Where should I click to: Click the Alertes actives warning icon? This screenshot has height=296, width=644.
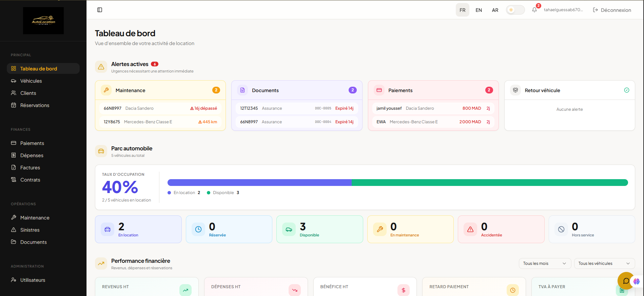click(101, 67)
